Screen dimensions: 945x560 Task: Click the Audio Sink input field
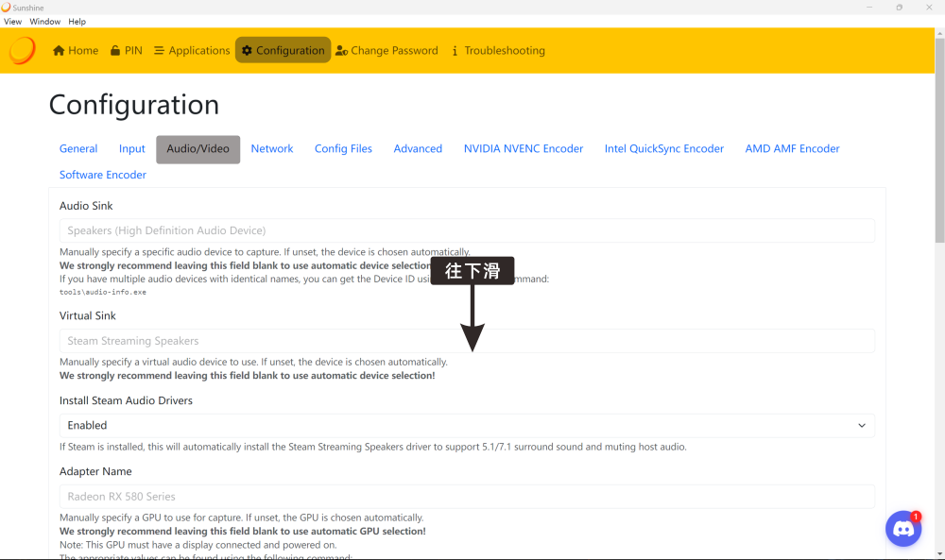pos(467,230)
